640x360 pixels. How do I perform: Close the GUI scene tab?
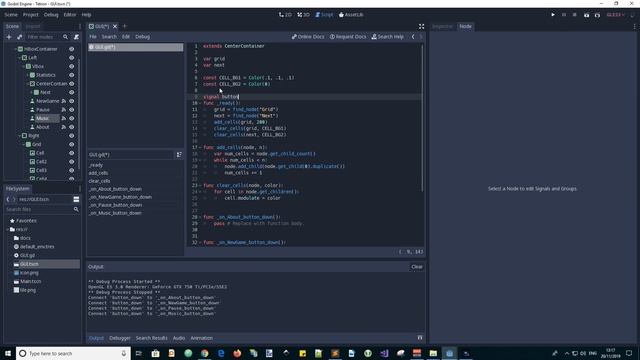115,26
